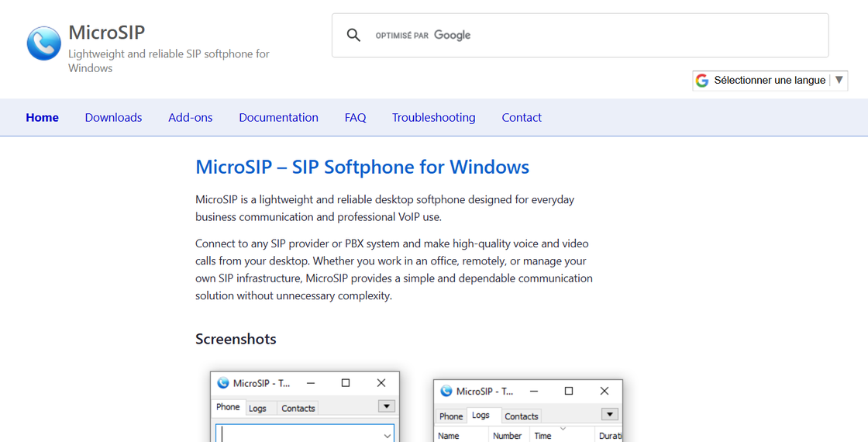Viewport: 868px width, 442px height.
Task: Go to the Downloads page
Action: (x=113, y=117)
